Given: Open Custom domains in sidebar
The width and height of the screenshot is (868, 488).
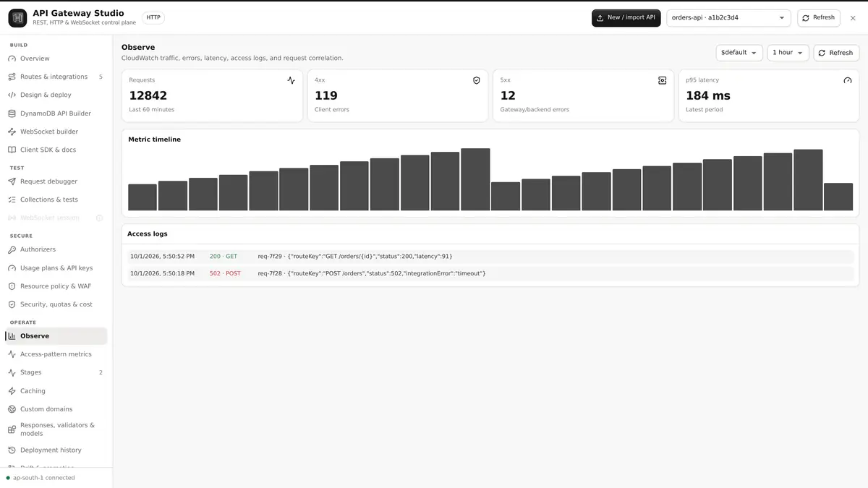Looking at the screenshot, I should point(56,409).
